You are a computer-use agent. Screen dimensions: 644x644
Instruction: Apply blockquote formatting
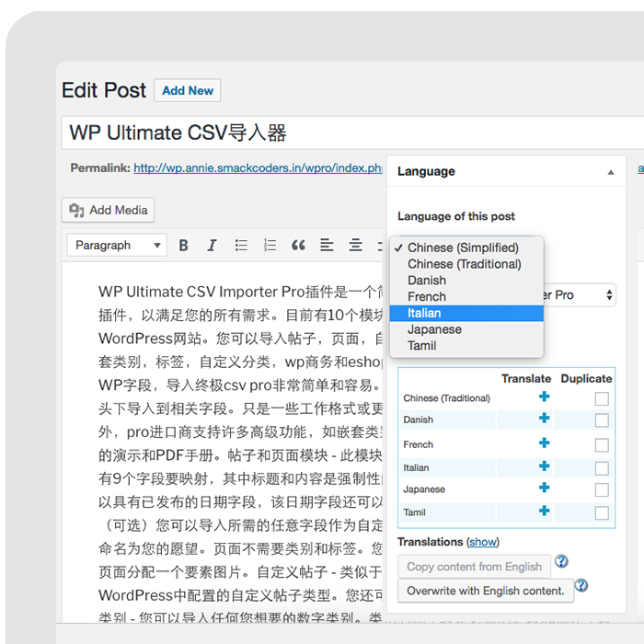tap(298, 246)
